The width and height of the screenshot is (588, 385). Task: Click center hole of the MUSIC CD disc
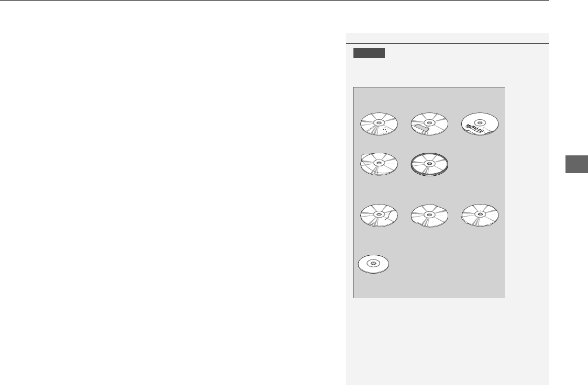480,122
